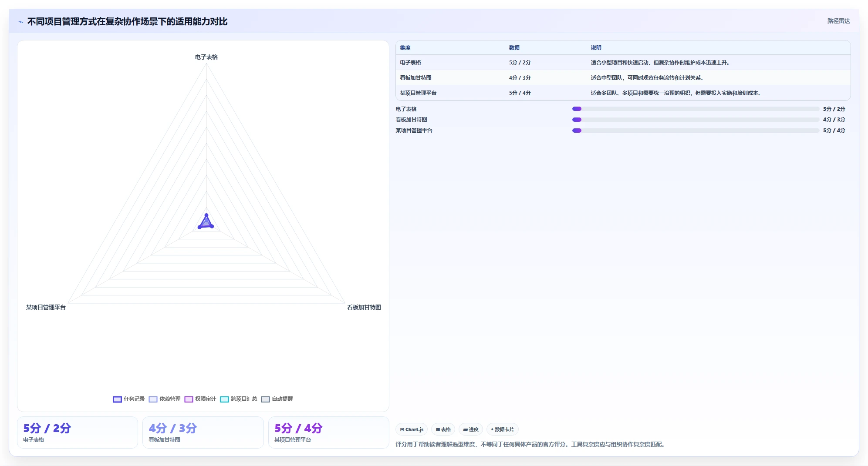
Task: Click the 电子表格 label beside its progress bar
Action: coord(406,109)
